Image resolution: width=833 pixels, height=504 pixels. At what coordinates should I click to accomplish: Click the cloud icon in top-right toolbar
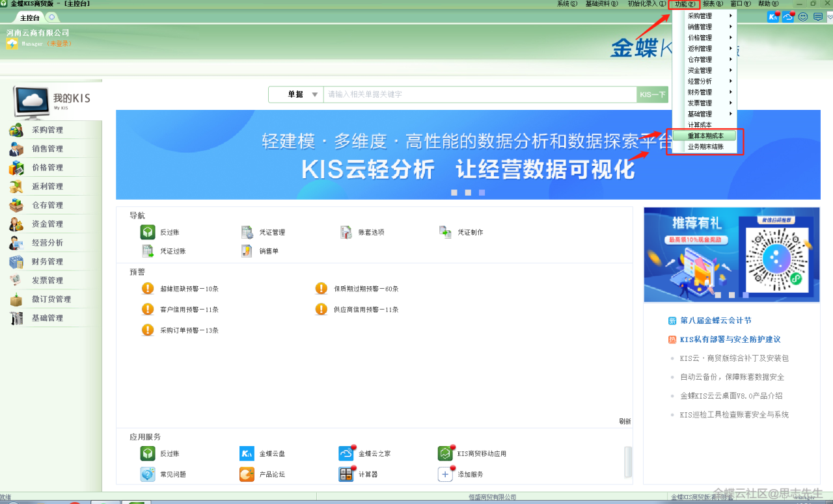788,17
